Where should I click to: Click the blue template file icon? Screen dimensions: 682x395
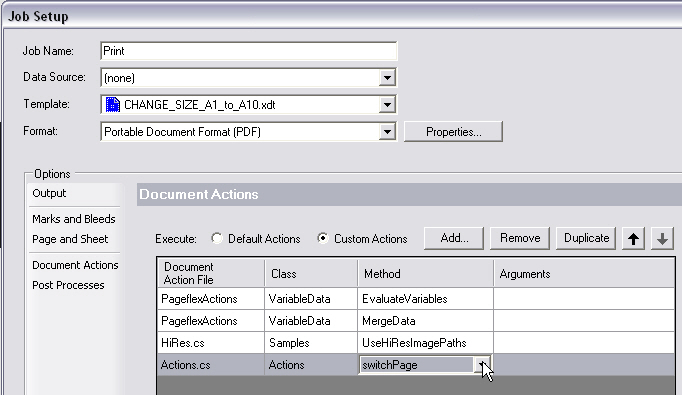[113, 105]
